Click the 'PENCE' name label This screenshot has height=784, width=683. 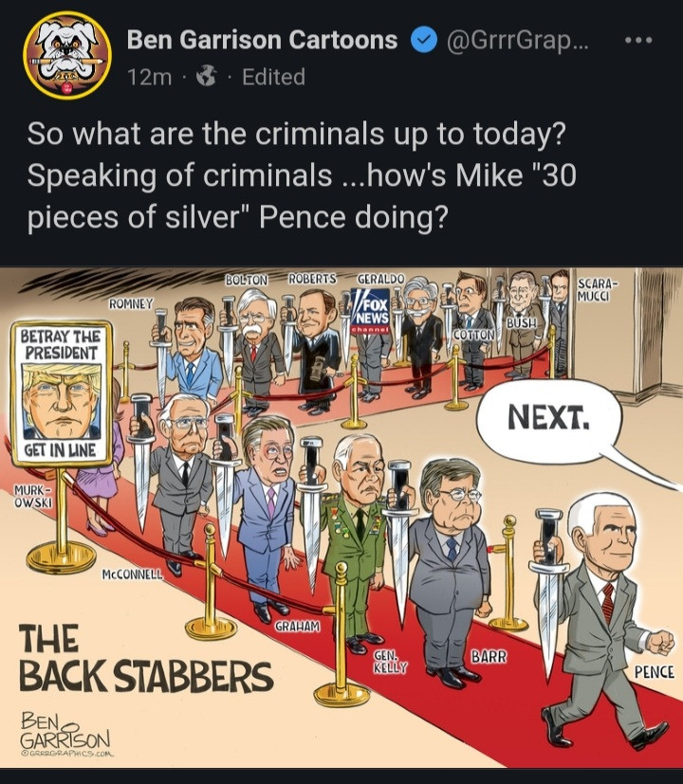point(654,672)
